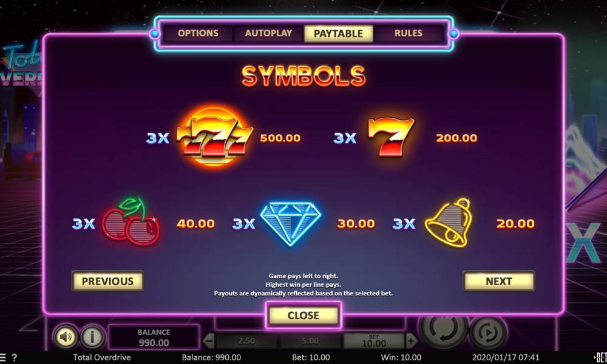Close the paytable dialog
607x364 pixels.
[303, 315]
